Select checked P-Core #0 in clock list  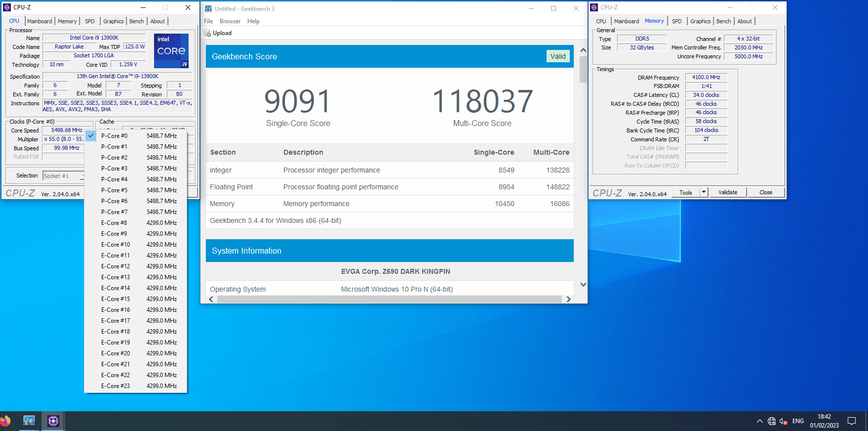click(136, 136)
